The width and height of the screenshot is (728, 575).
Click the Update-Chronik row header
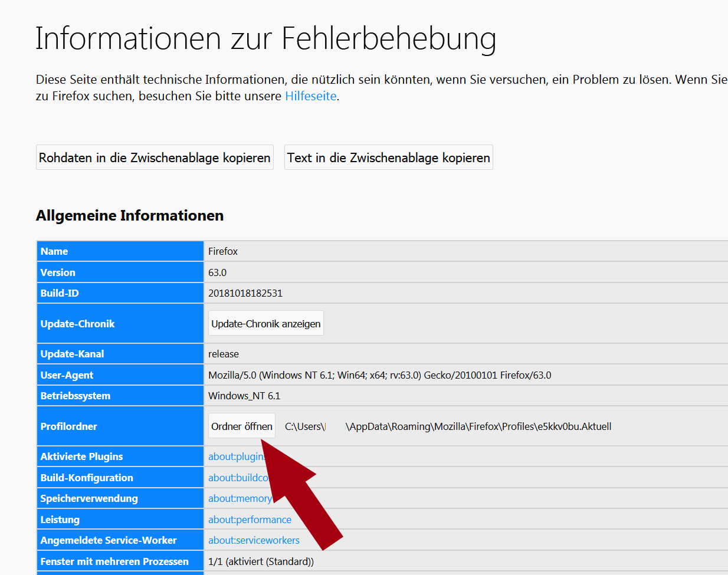point(120,324)
